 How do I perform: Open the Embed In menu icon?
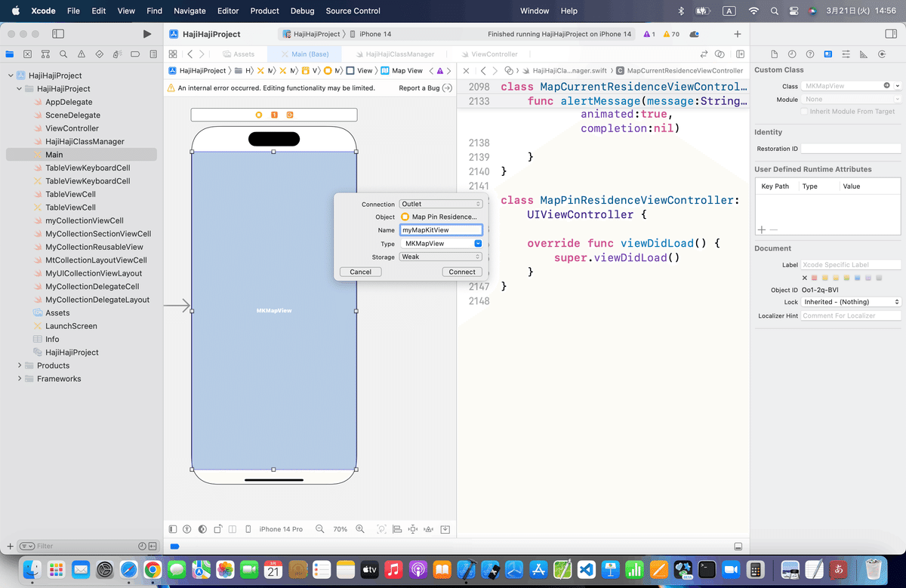point(445,529)
